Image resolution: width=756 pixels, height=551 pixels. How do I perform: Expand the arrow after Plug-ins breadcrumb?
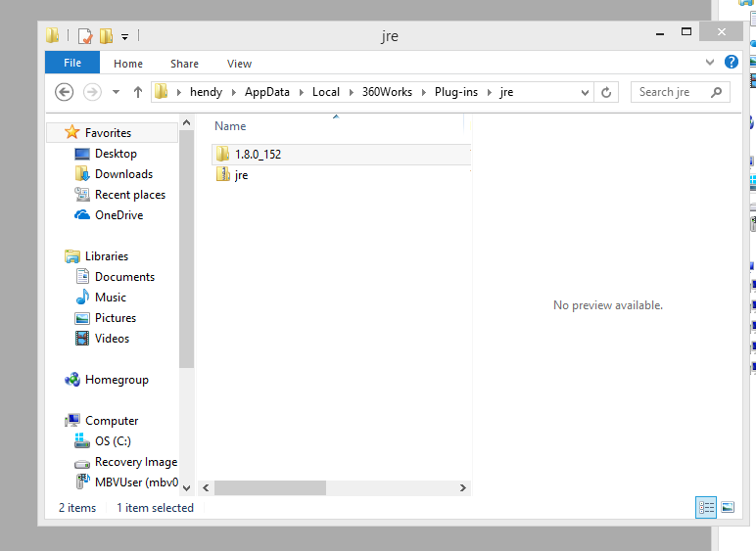point(489,92)
